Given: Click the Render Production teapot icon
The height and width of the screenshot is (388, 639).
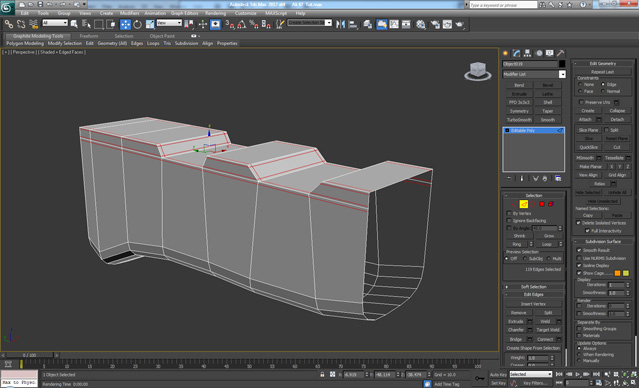Looking at the screenshot, I should [460, 24].
